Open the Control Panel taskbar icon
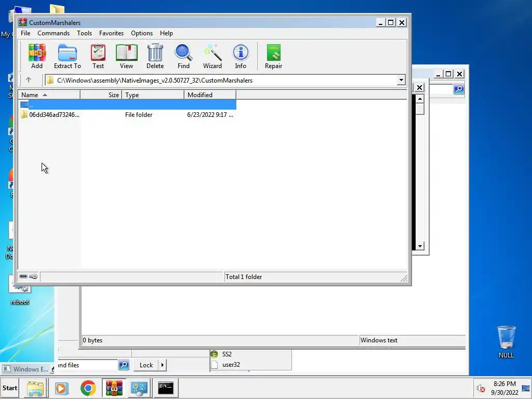Screen dimensions: 532x399 139,388
